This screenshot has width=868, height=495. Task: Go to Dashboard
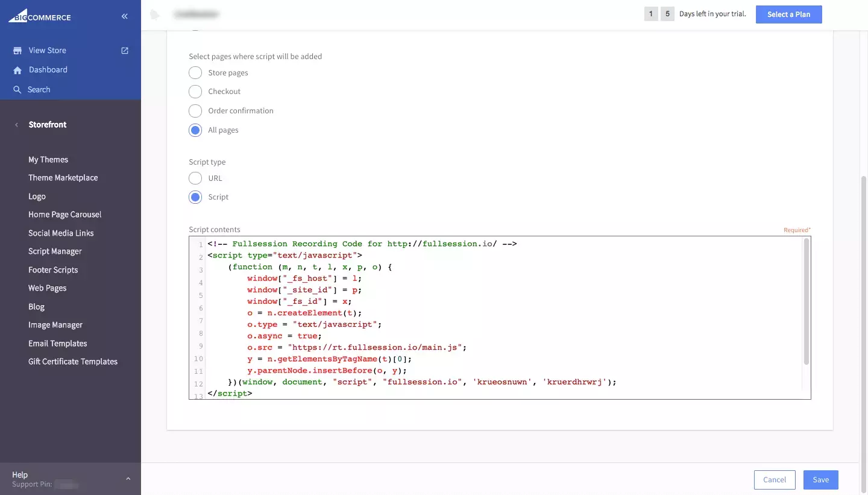(x=48, y=70)
